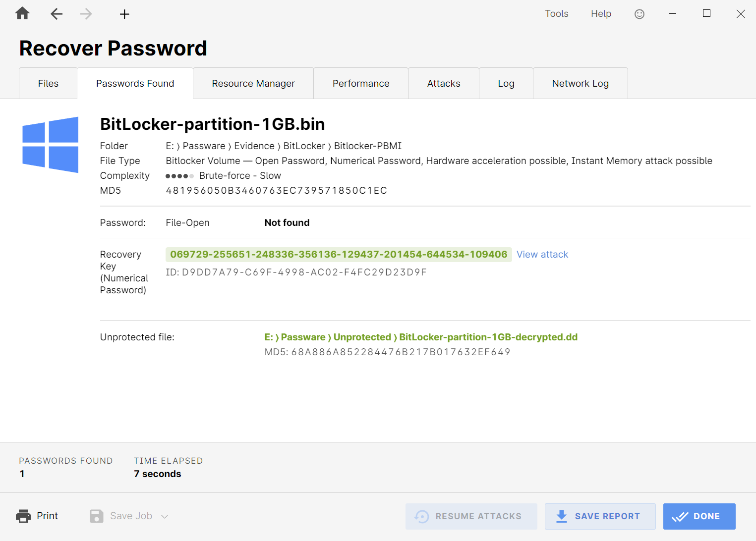The height and width of the screenshot is (541, 756).
Task: Click the View attack link
Action: pos(542,254)
